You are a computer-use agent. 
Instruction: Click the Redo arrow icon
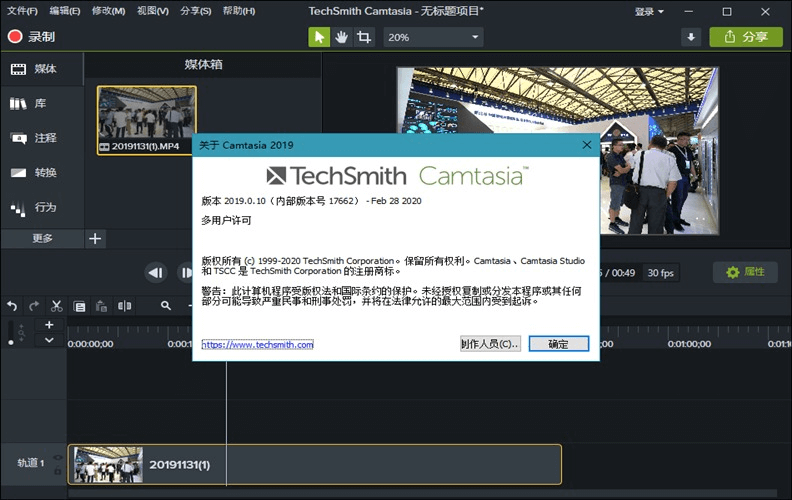coord(34,306)
